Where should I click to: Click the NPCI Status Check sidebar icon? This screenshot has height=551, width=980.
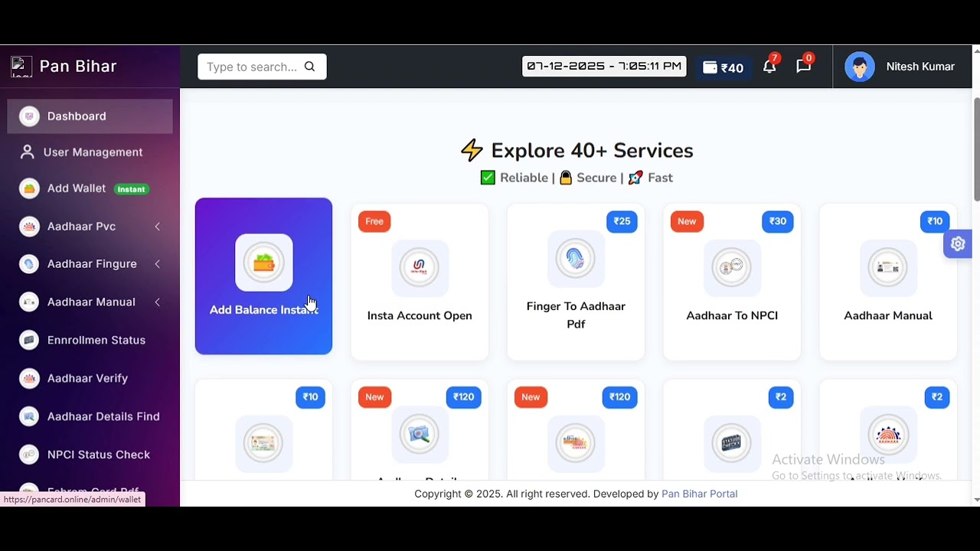coord(29,455)
